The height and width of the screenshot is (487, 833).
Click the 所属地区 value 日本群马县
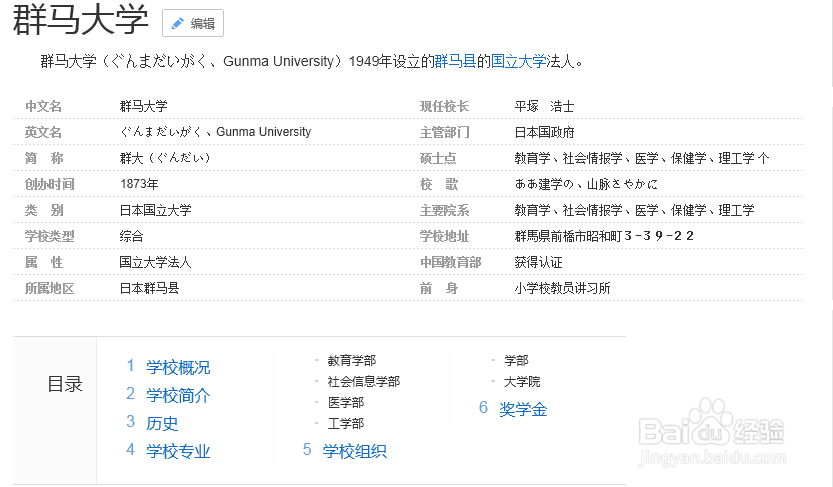pyautogui.click(x=149, y=288)
